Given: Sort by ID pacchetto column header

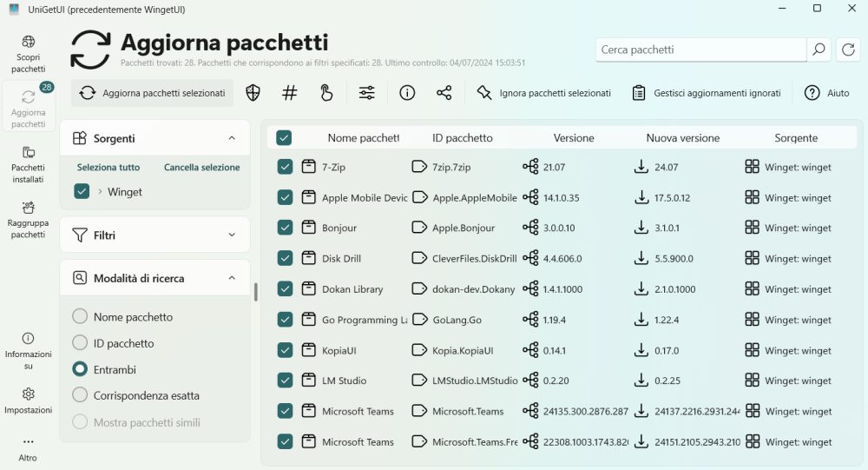Looking at the screenshot, I should tap(463, 137).
